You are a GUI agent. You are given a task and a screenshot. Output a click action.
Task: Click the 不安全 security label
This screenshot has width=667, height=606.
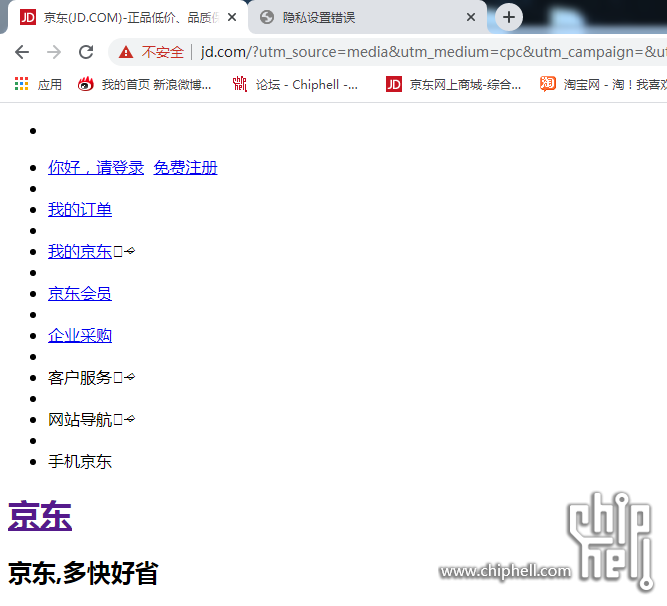click(162, 52)
